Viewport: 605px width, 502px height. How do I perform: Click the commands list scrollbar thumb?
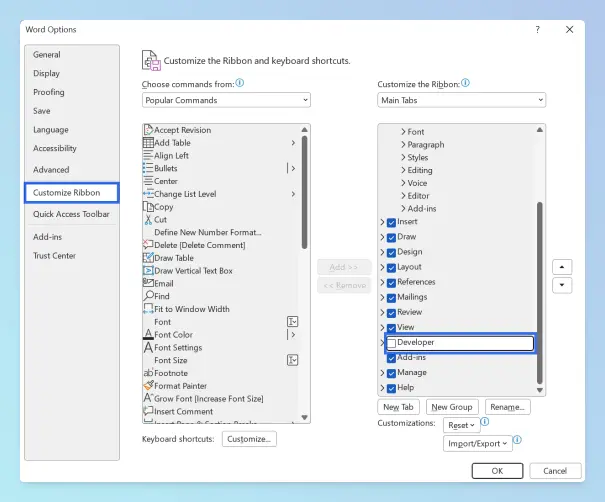coord(304,192)
